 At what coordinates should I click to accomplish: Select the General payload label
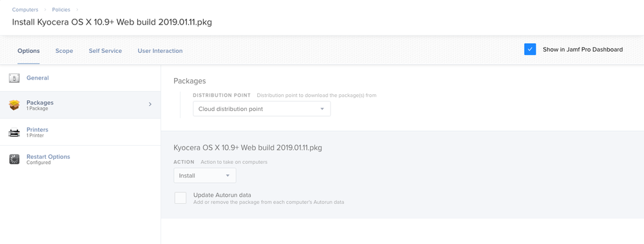pos(37,77)
